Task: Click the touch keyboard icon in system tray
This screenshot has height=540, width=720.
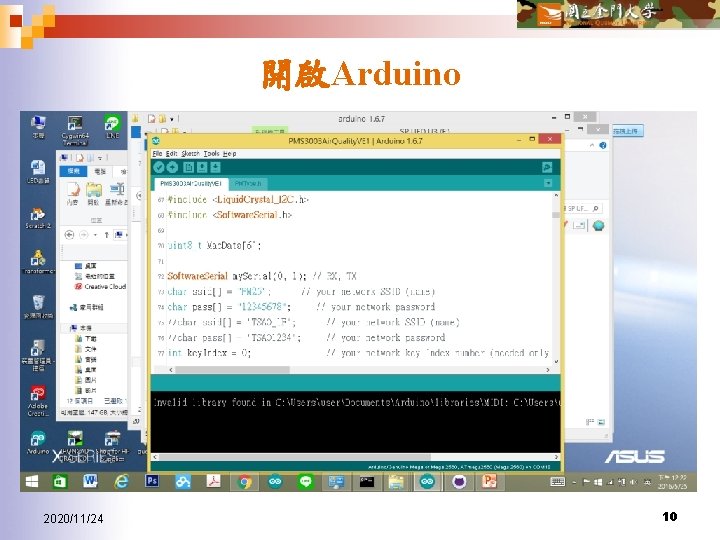Action: (557, 482)
